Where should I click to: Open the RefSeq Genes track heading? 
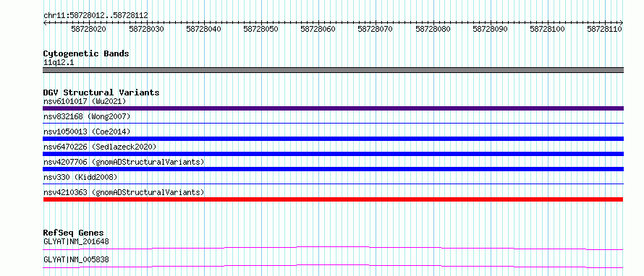[x=74, y=233]
